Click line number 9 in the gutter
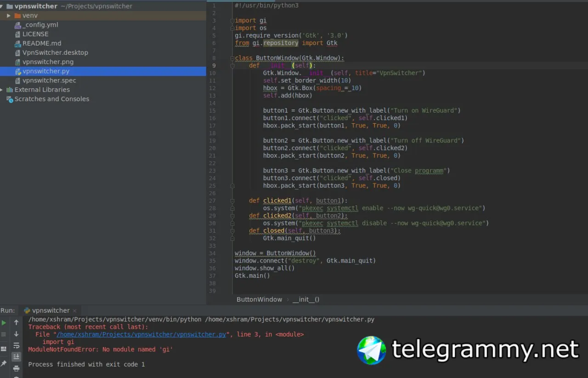Image resolution: width=588 pixels, height=378 pixels. (x=214, y=66)
